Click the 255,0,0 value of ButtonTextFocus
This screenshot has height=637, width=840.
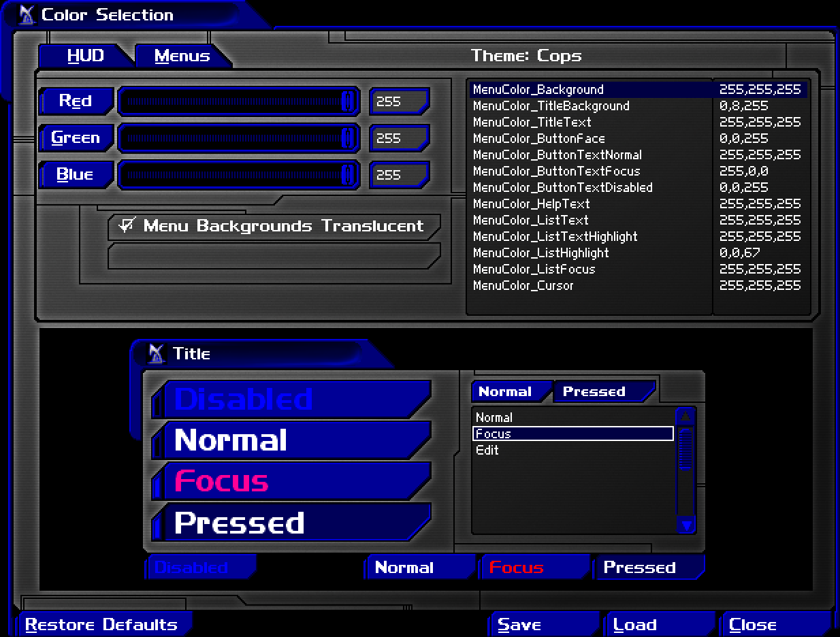coord(743,171)
